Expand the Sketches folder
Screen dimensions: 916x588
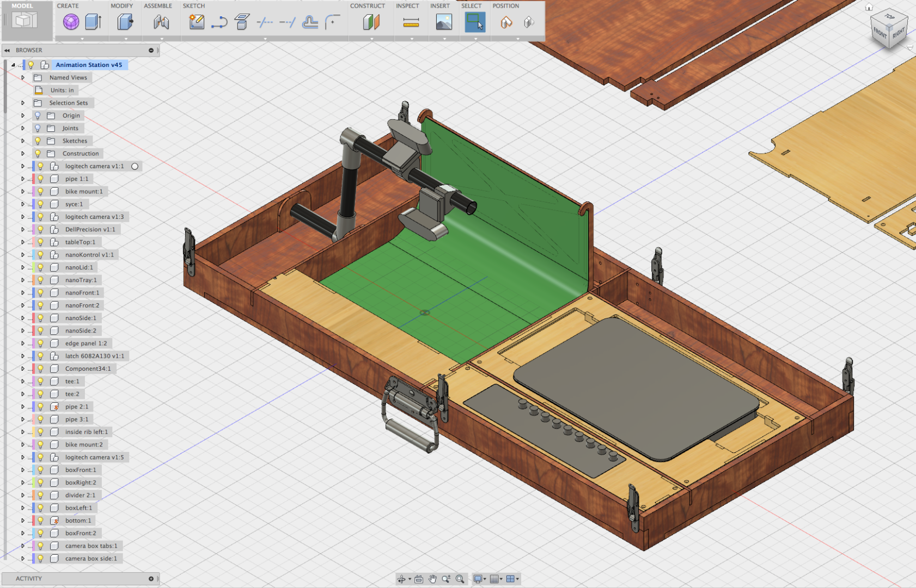pyautogui.click(x=22, y=140)
